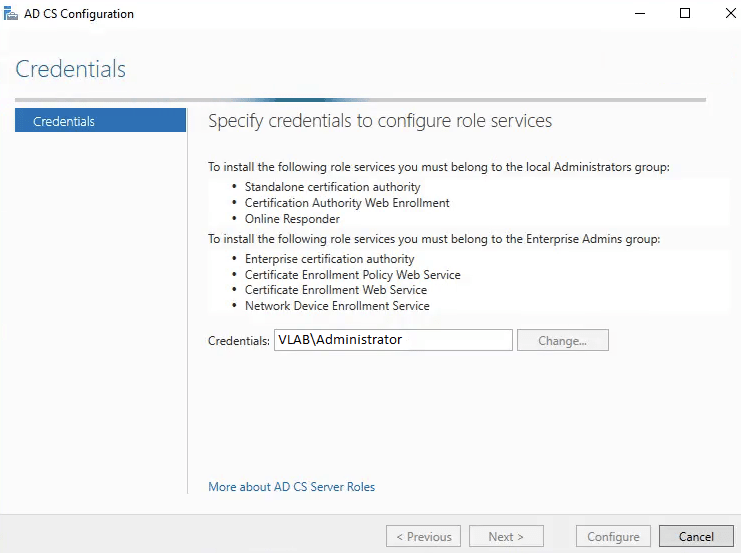Open the More about AD CS Server Roles link

coord(291,487)
